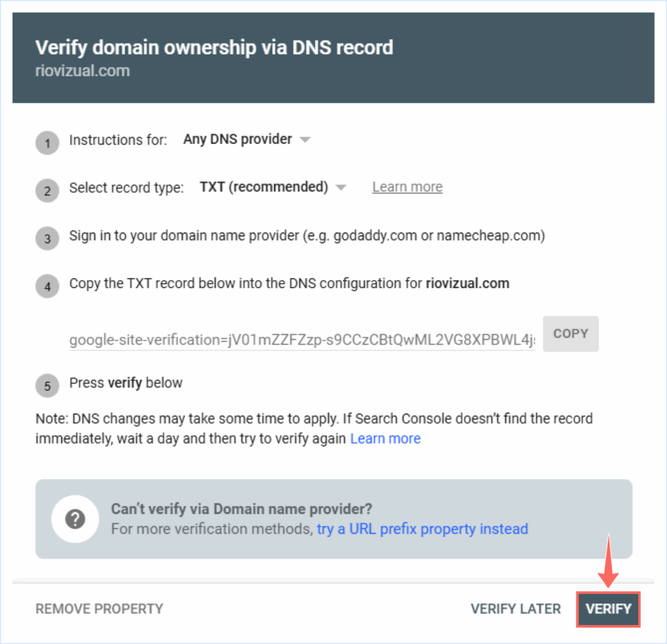Click the step 5 number badge
667x644 pixels.
point(47,385)
